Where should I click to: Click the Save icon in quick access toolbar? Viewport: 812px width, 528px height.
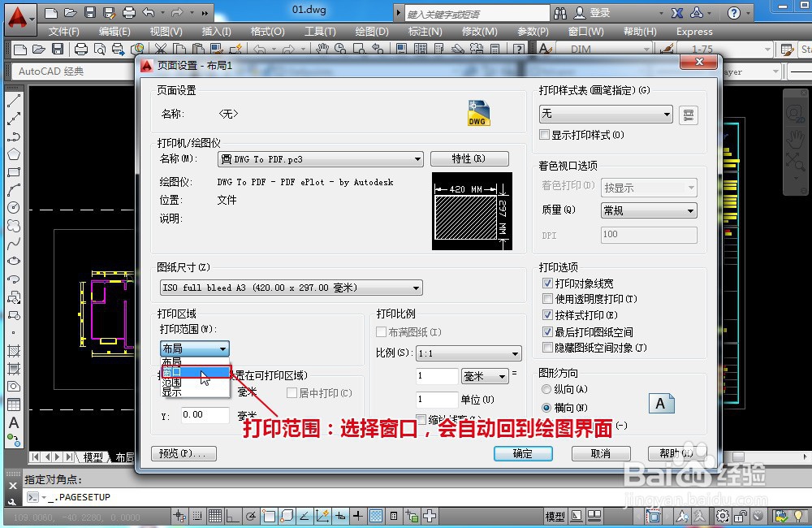click(90, 12)
